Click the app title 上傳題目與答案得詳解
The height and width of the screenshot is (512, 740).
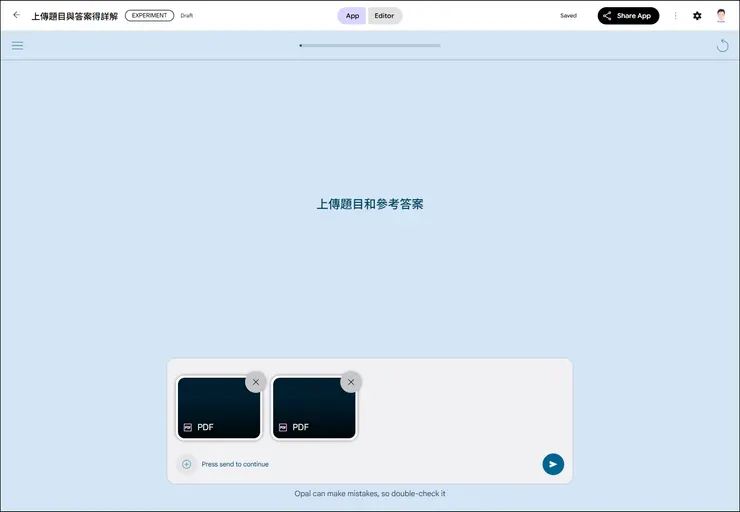(75, 16)
